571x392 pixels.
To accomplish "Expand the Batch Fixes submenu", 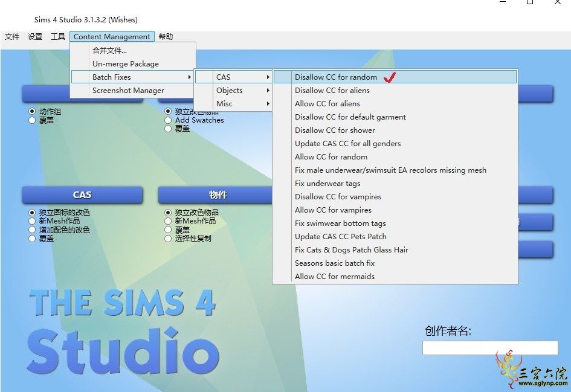I will (132, 77).
